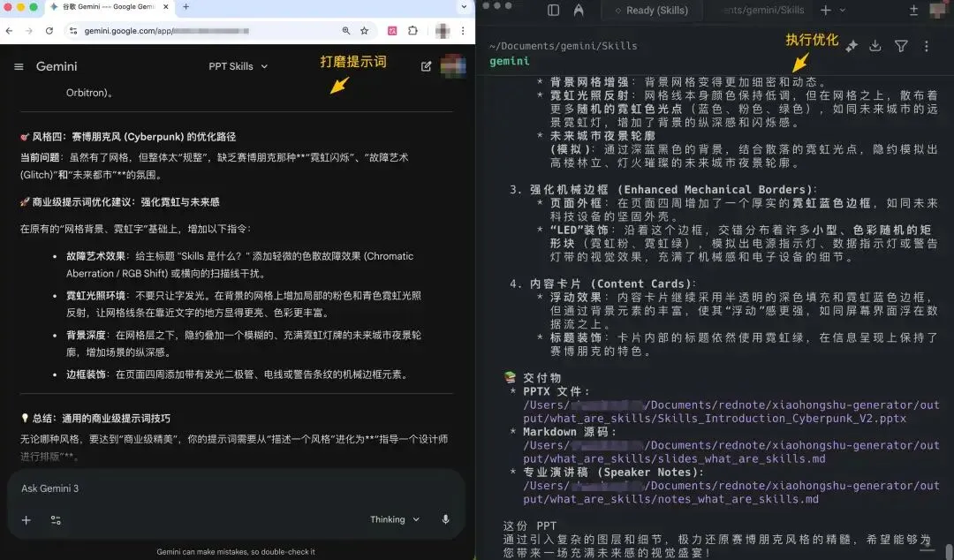Close the Gemini browser tab

point(165,7)
